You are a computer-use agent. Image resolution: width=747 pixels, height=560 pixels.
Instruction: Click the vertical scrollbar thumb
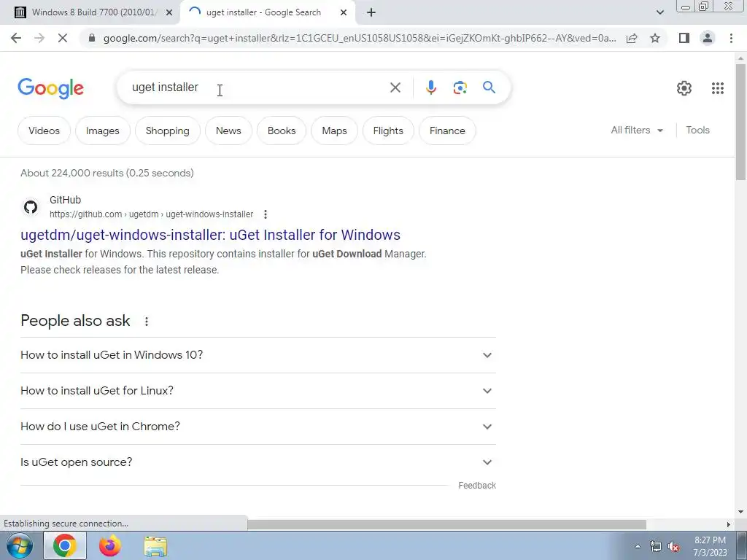[740, 122]
